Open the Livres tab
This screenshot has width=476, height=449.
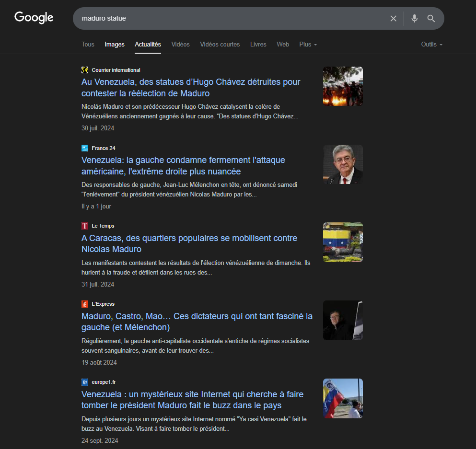point(258,44)
